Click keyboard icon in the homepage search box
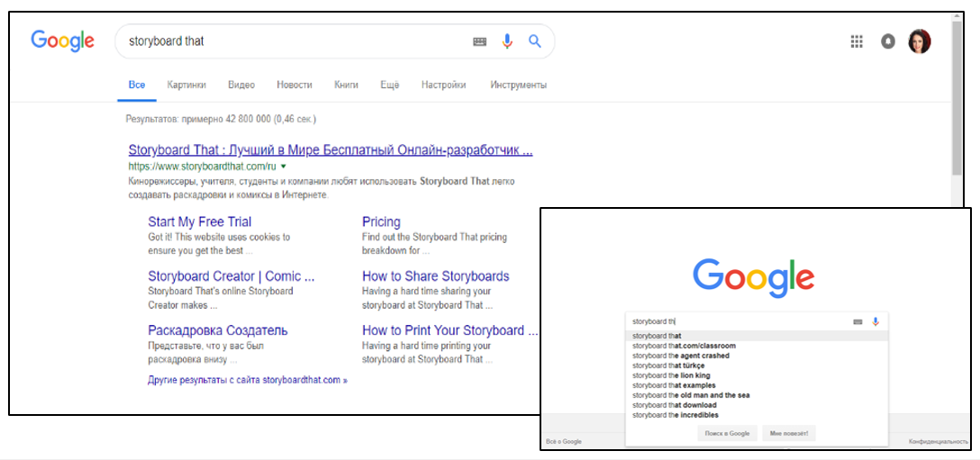This screenshot has width=980, height=460. 857,322
